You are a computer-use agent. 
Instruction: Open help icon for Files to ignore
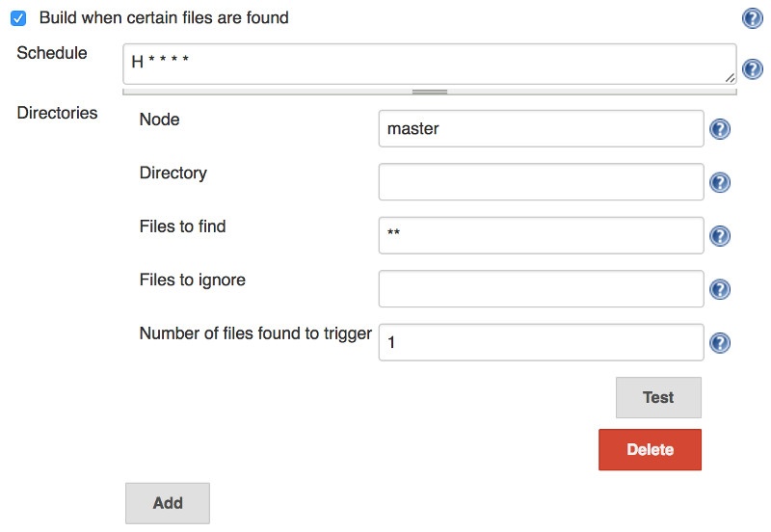[720, 289]
